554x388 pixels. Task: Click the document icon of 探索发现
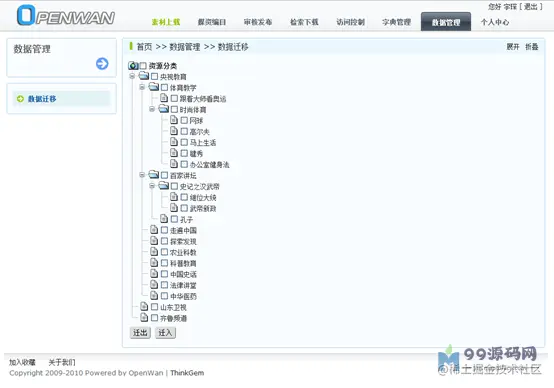154,241
